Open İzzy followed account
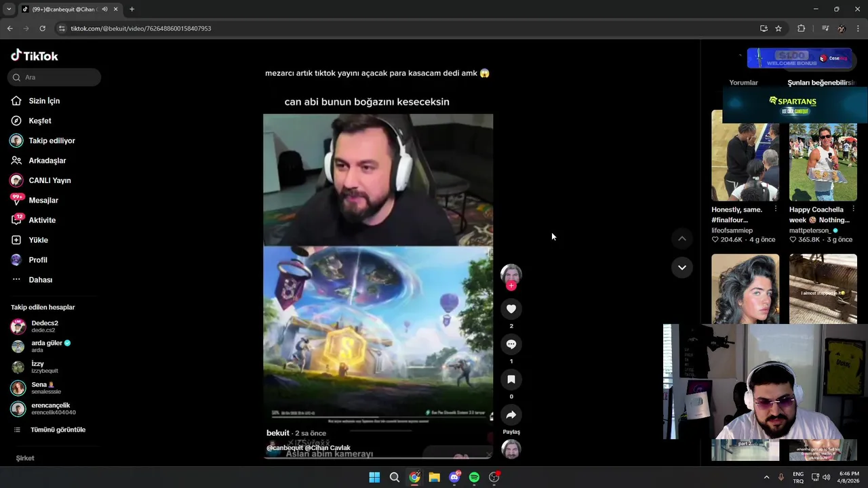The height and width of the screenshot is (488, 868). [44, 367]
